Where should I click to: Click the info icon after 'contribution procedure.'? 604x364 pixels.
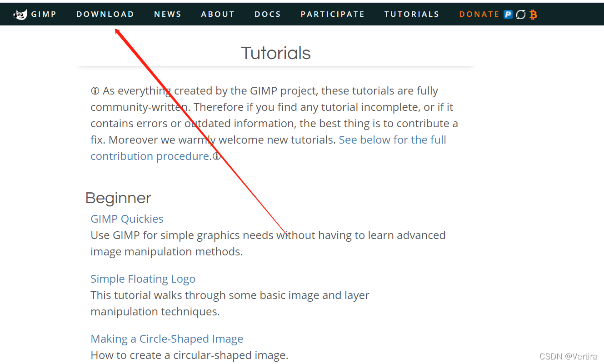point(217,156)
